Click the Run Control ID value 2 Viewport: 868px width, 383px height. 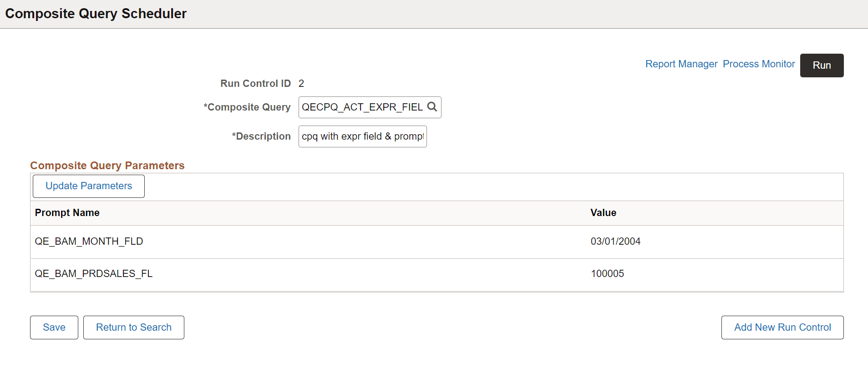301,83
